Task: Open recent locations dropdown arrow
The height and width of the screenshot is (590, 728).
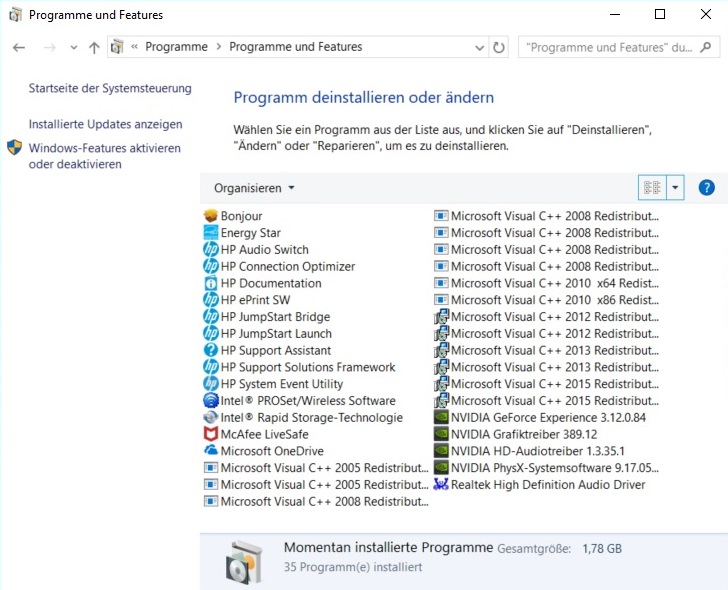Action: click(73, 47)
